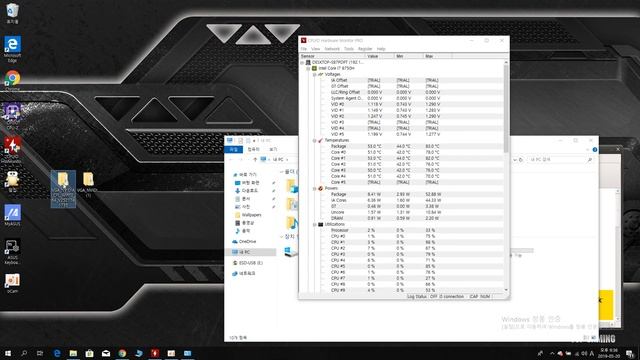Select the System Agent row

[402, 98]
